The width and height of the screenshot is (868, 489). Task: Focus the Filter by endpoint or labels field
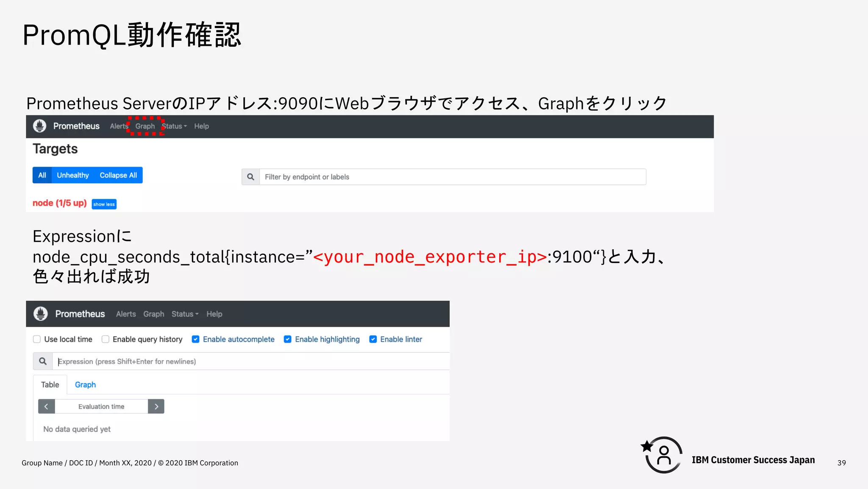(453, 177)
